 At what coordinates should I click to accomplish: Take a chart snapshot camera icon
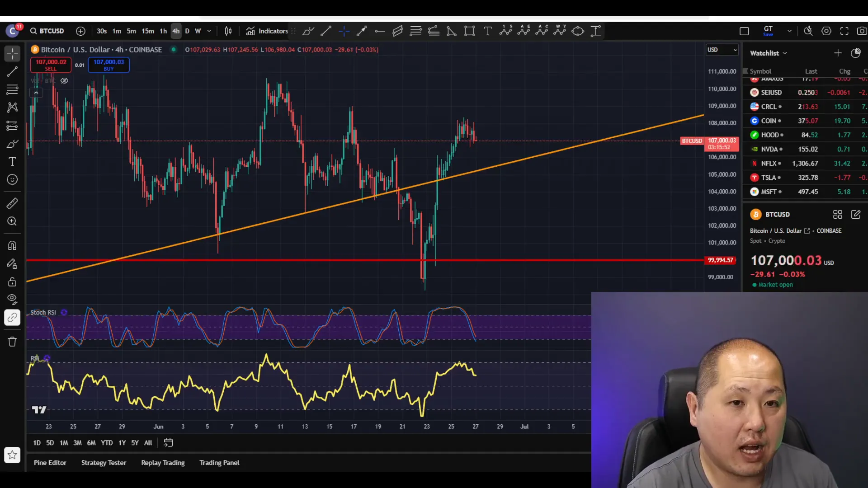[862, 31]
